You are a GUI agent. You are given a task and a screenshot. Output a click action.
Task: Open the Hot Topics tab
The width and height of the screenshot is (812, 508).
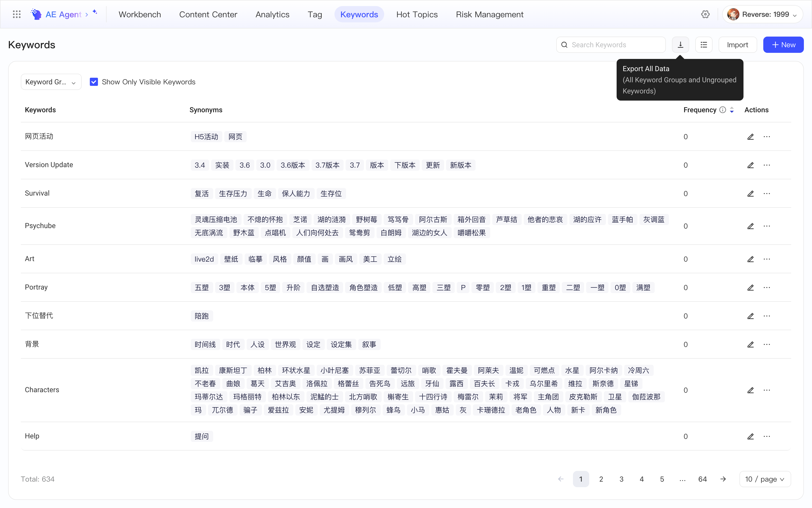417,14
